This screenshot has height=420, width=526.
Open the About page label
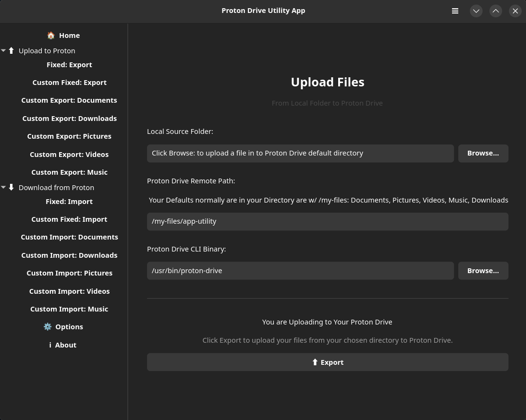(66, 345)
